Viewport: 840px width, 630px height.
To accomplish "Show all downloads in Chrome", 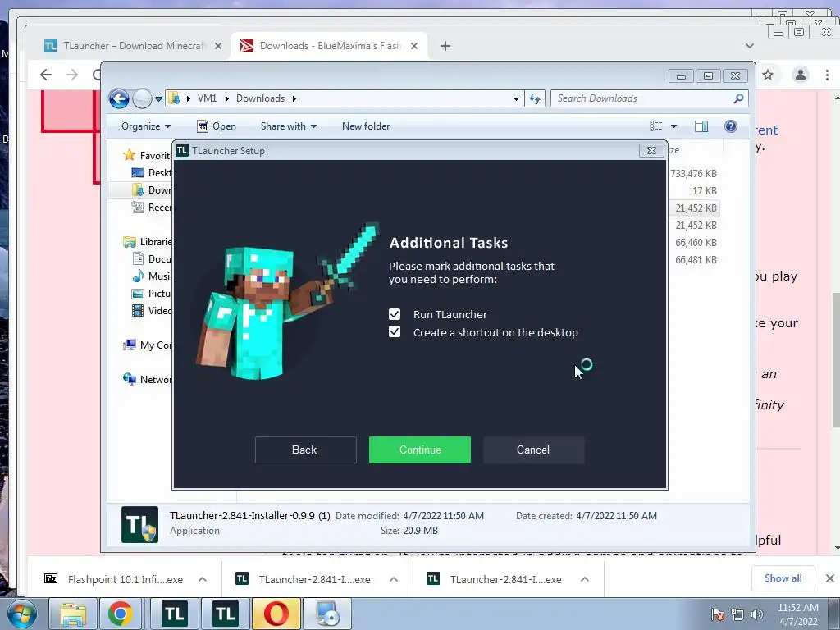I will coord(783,578).
